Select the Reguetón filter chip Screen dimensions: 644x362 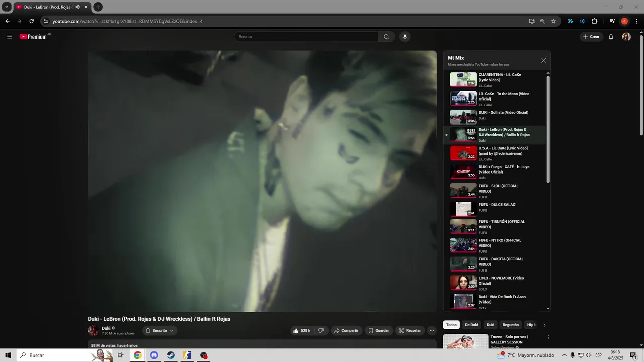[510, 325]
